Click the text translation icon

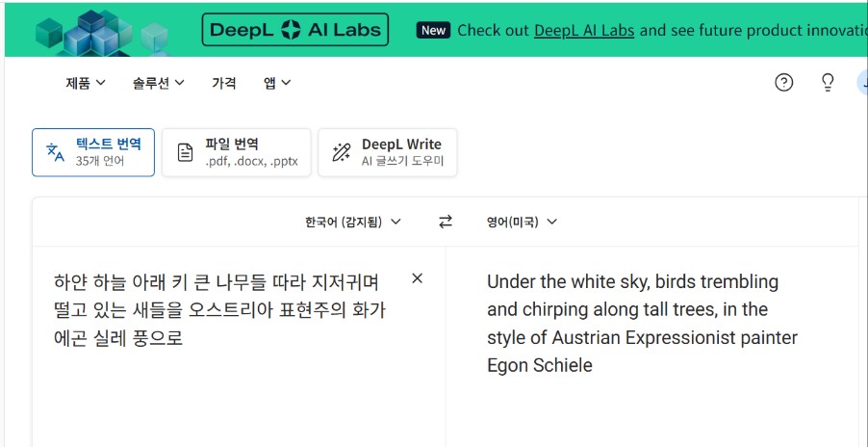56,152
